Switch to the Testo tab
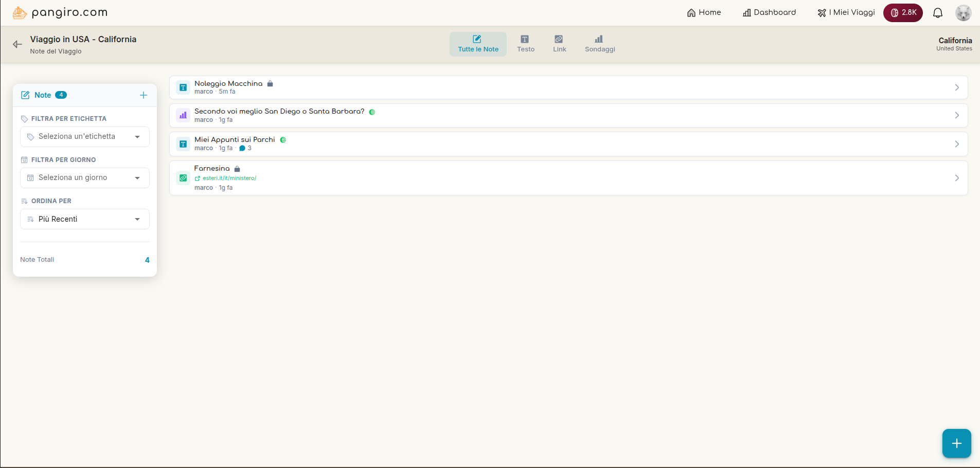980x468 pixels. 525,44
